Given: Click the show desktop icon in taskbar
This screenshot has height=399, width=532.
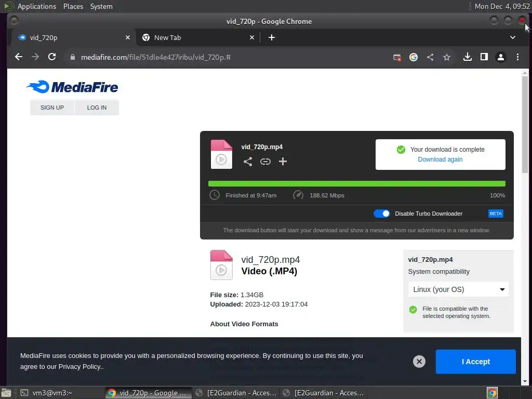Looking at the screenshot, I should click(6, 393).
